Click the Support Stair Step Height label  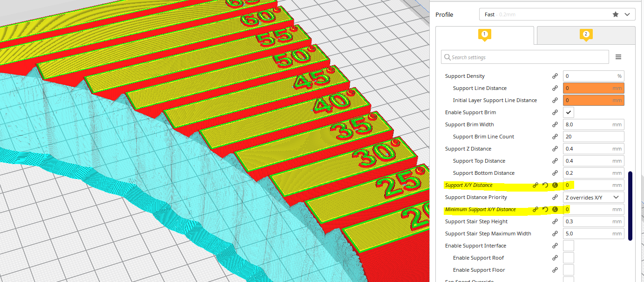coord(476,221)
